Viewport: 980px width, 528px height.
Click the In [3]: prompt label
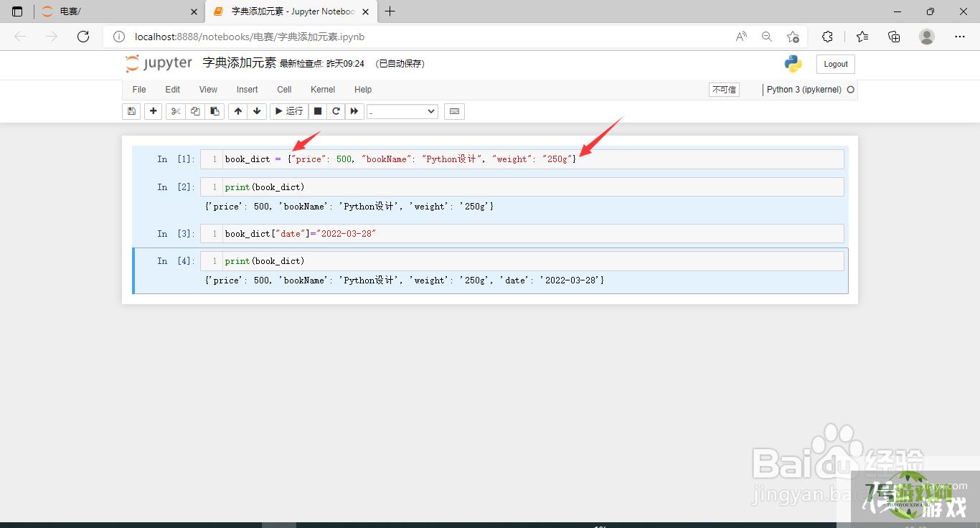point(176,234)
